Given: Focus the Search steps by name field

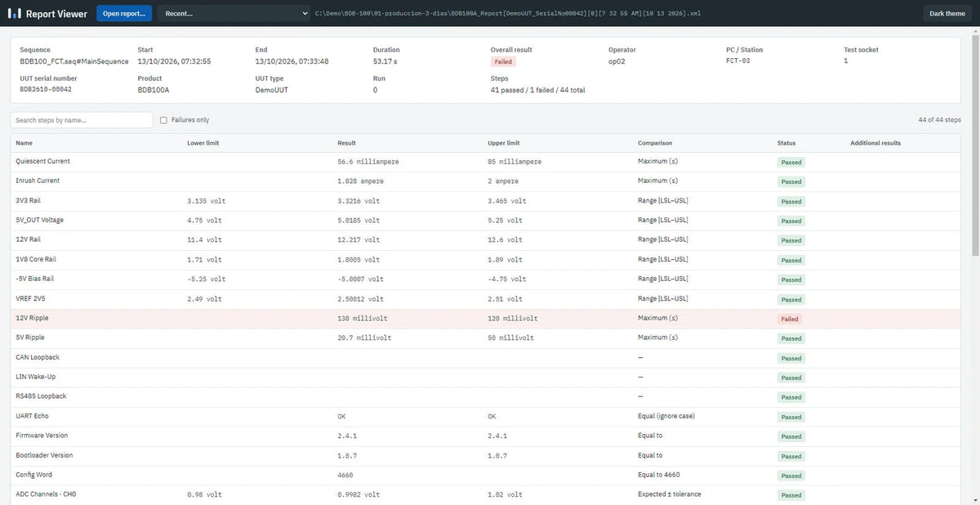Looking at the screenshot, I should pyautogui.click(x=82, y=120).
